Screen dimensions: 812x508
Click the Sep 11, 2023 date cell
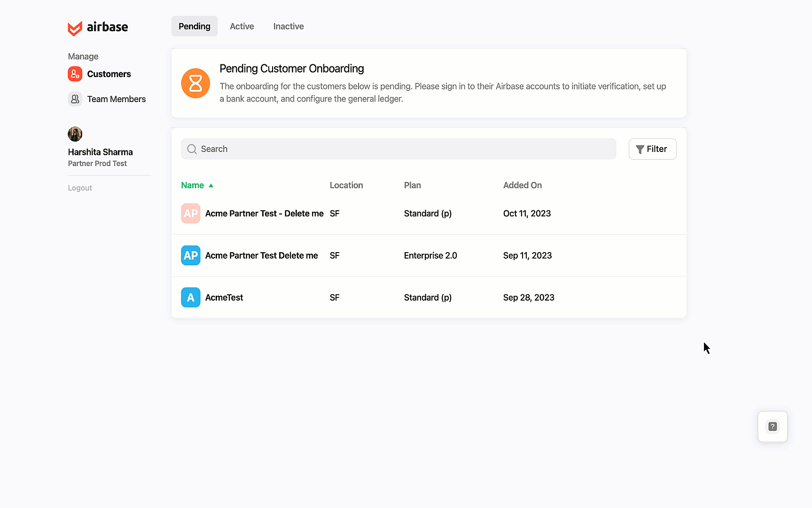[527, 255]
